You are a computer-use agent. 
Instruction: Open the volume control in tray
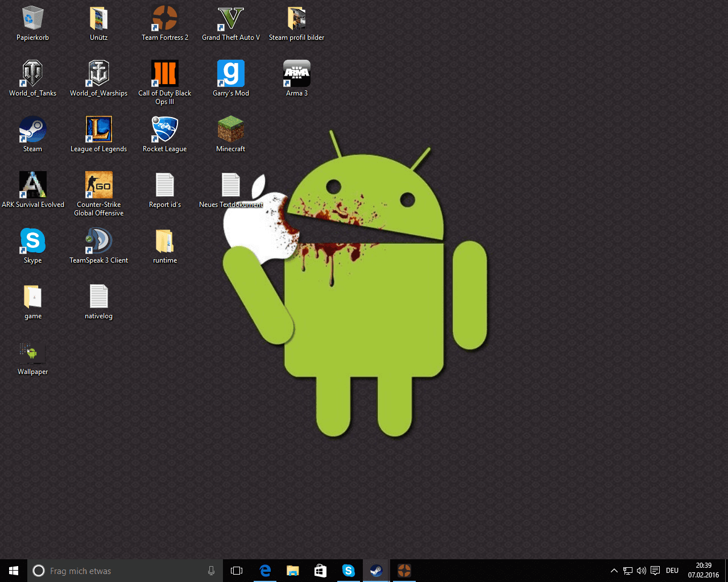[642, 571]
